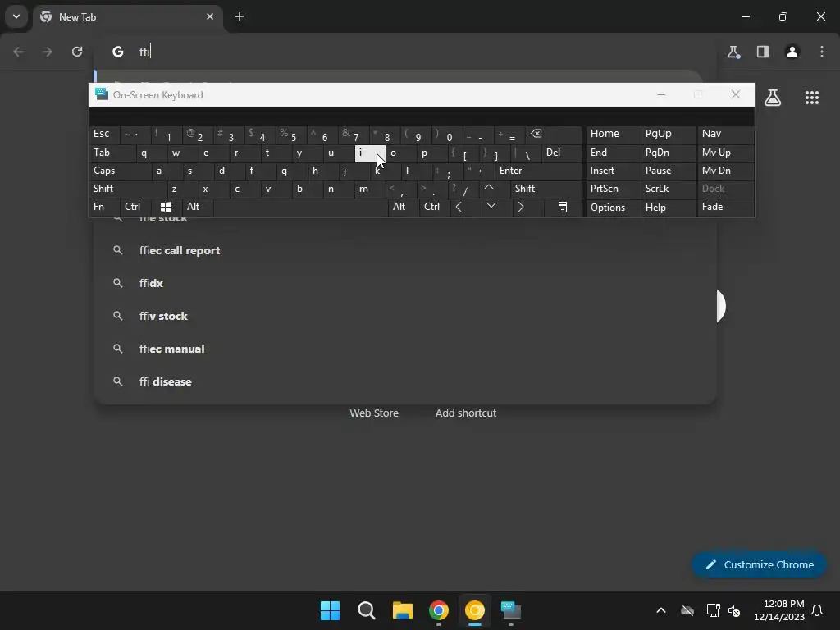
Task: Select suggestion "ffi disease"
Action: click(x=405, y=381)
